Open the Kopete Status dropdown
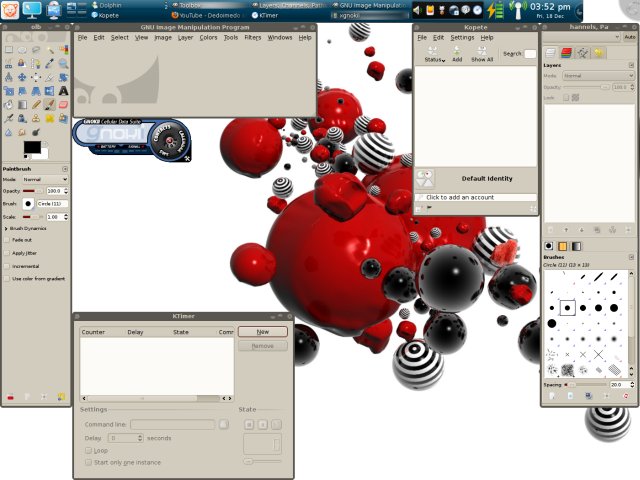This screenshot has width=640, height=480. [434, 54]
